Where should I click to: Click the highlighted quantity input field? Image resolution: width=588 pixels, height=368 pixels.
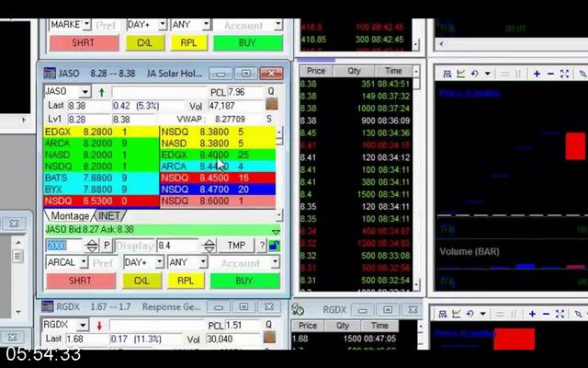(x=65, y=246)
